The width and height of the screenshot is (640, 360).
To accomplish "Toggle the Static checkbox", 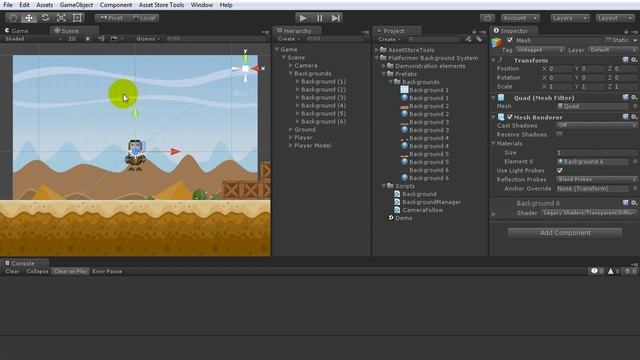I will click(x=608, y=40).
